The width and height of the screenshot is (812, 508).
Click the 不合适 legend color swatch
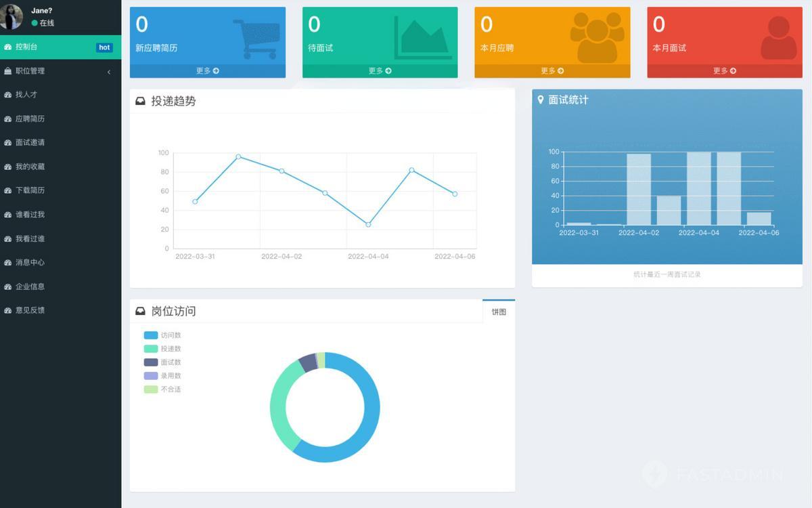point(150,389)
